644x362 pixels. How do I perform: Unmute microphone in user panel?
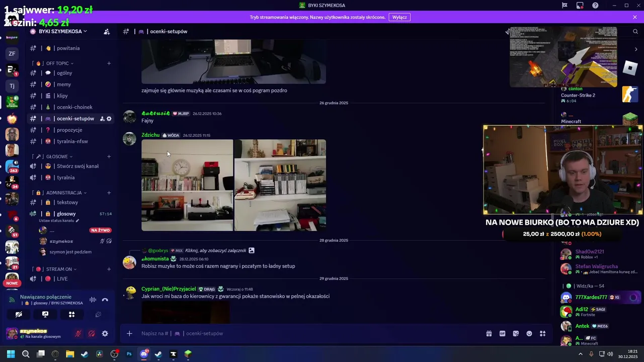(78, 333)
